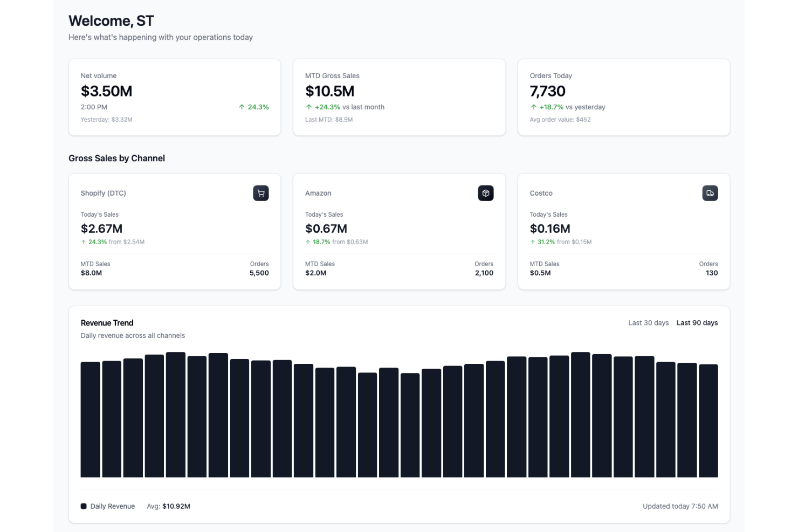This screenshot has width=798, height=532.
Task: Click the MTD Gross Sales card
Action: click(x=399, y=97)
